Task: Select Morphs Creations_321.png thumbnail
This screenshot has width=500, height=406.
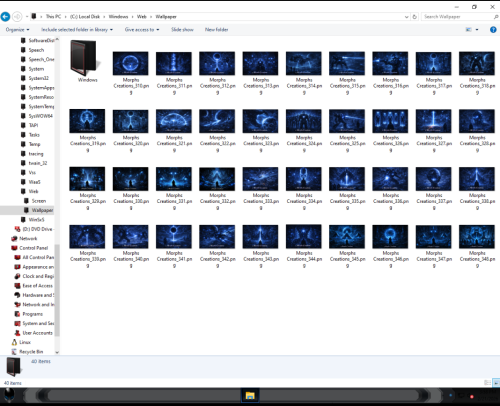Action: [174, 121]
